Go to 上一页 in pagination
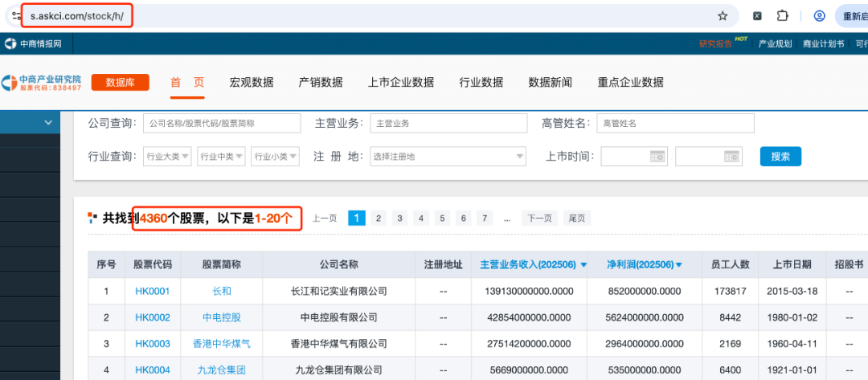Screen dimensions: 868x380 tap(325, 219)
